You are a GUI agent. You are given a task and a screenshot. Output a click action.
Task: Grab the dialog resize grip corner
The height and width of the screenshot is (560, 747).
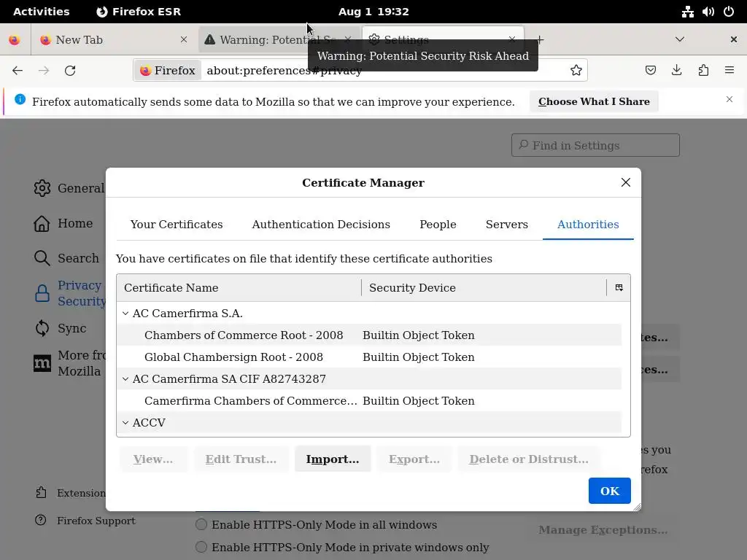click(637, 507)
